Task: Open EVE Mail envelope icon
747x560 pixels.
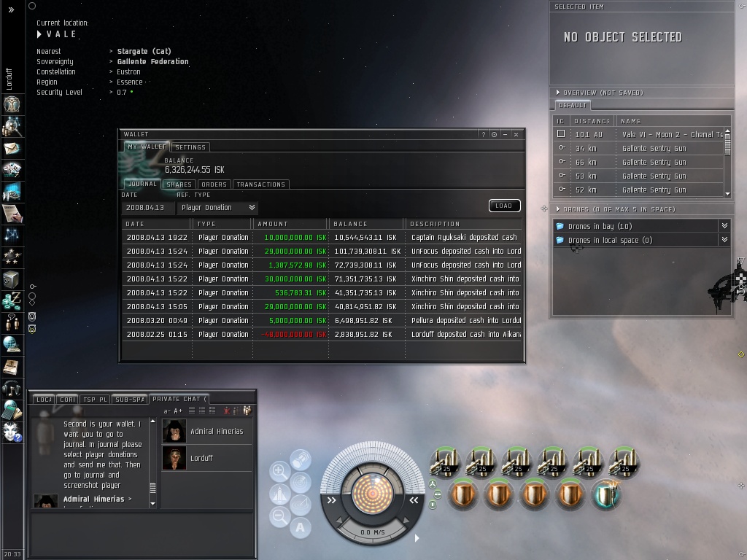Action: coord(12,148)
